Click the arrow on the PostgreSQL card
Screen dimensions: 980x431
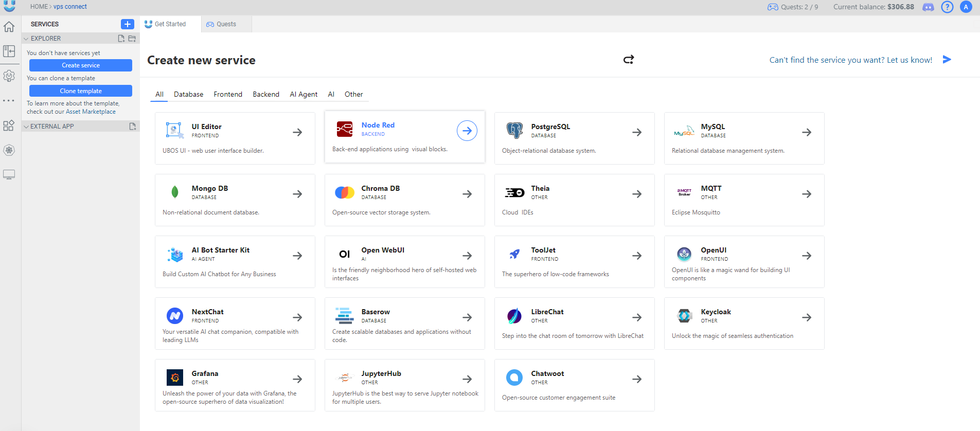637,132
